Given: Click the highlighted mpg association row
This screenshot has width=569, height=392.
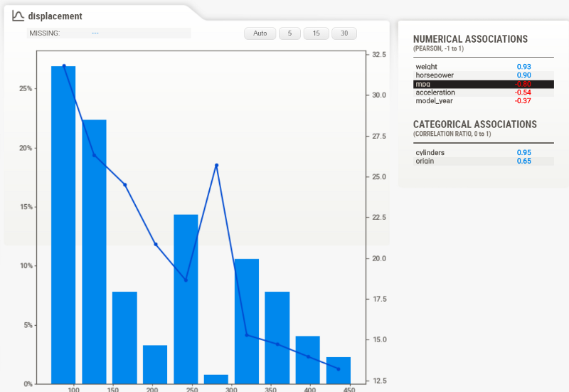Looking at the screenshot, I should coord(484,84).
